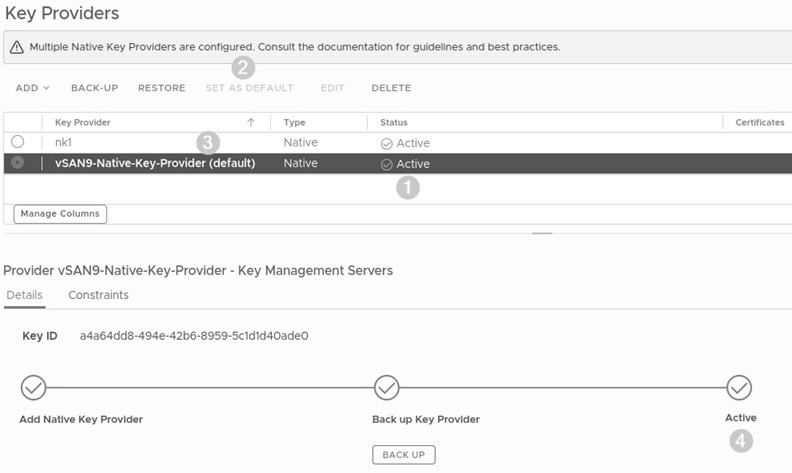Screen dimensions: 792x473
Task: Click the panel splitter handle
Action: coord(542,233)
